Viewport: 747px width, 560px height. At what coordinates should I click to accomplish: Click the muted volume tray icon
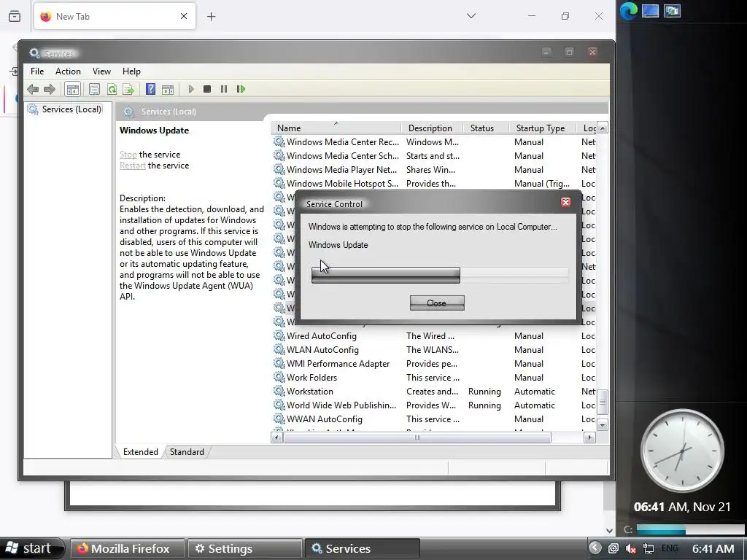pos(631,548)
